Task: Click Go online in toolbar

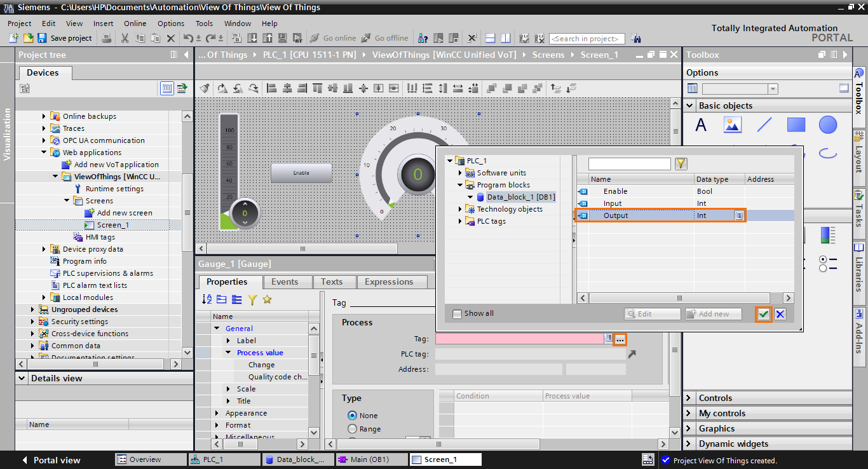Action: click(333, 38)
